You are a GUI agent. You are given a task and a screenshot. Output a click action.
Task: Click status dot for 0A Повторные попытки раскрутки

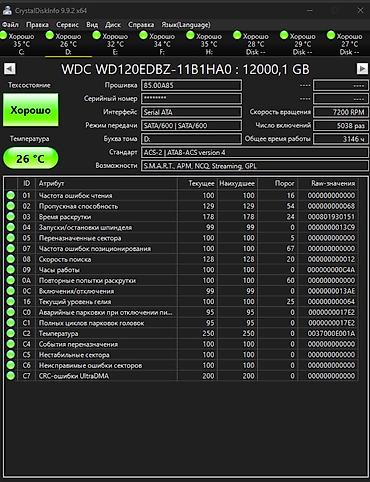pyautogui.click(x=11, y=280)
